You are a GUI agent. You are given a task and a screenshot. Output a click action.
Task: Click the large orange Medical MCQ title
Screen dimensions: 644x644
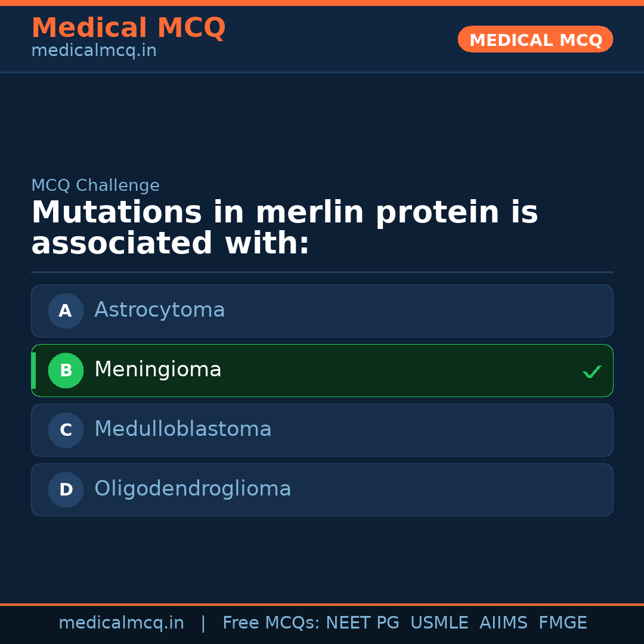click(x=128, y=28)
